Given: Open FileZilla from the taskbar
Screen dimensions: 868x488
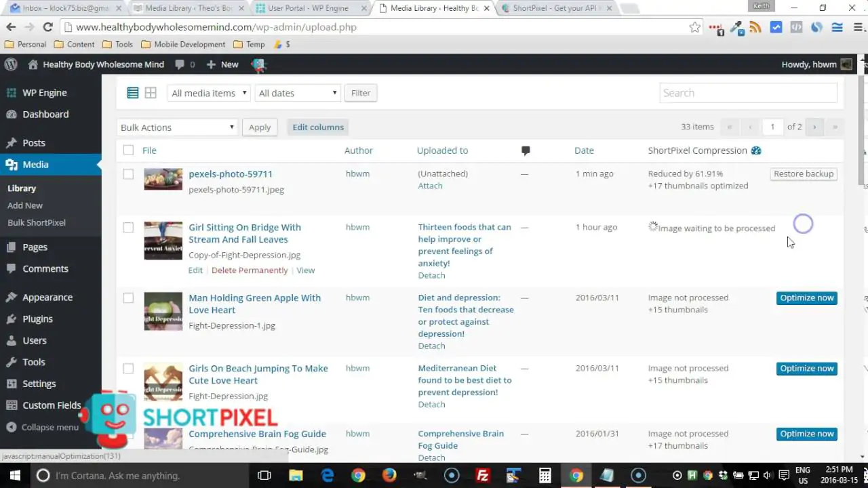Looking at the screenshot, I should (482, 475).
